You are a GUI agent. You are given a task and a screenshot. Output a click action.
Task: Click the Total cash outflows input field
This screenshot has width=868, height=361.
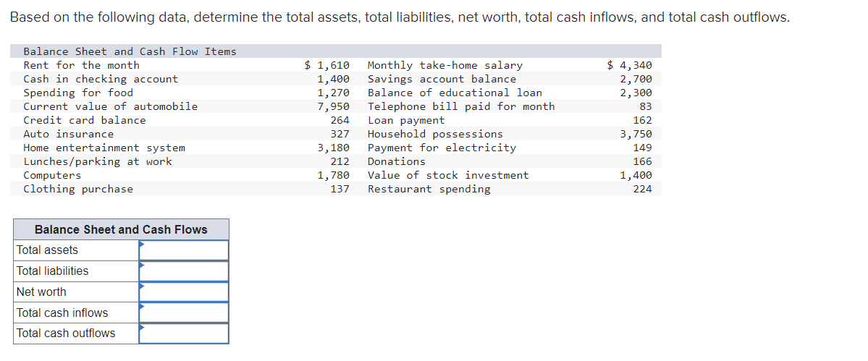click(184, 334)
